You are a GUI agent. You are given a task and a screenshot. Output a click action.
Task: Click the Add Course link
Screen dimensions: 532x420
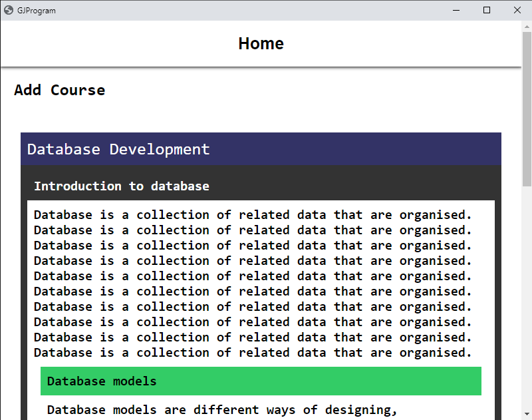pos(59,90)
